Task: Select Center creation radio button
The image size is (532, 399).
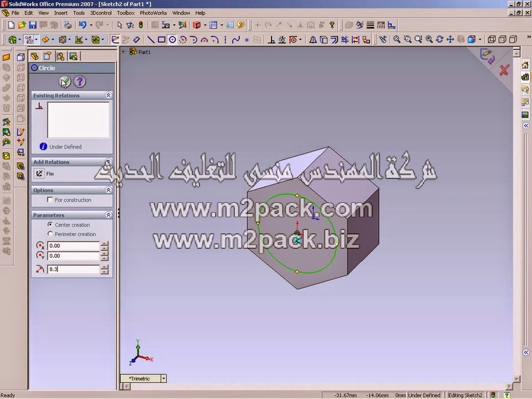Action: (50, 224)
